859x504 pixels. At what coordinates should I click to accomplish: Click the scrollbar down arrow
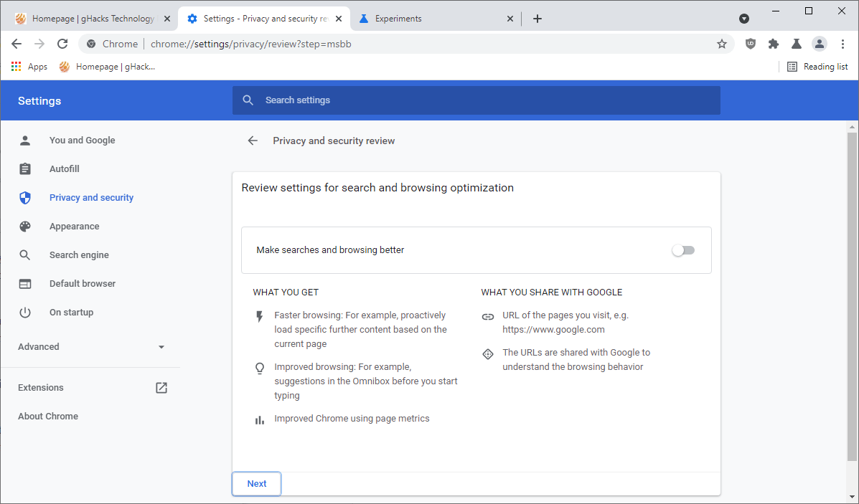(851, 498)
